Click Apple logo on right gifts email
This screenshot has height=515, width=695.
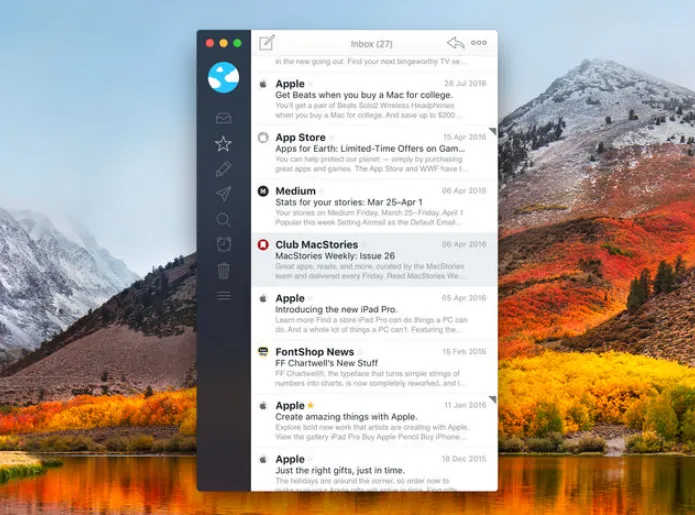click(x=263, y=459)
